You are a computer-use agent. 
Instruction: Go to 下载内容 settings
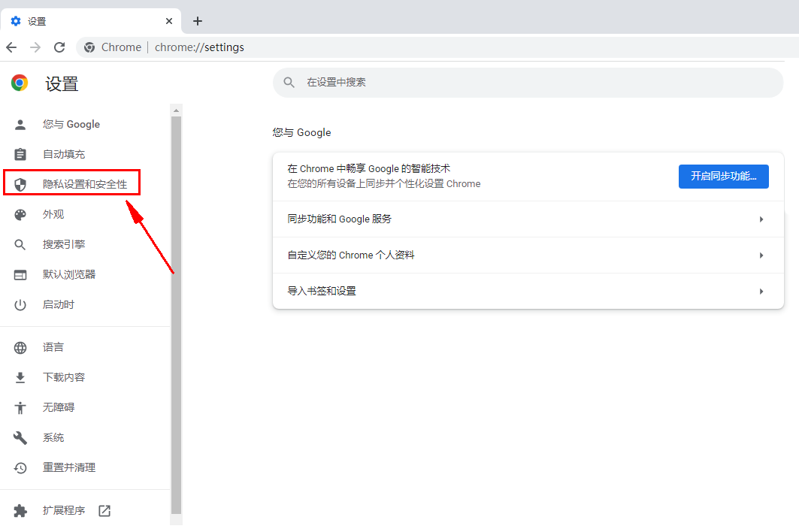click(64, 378)
